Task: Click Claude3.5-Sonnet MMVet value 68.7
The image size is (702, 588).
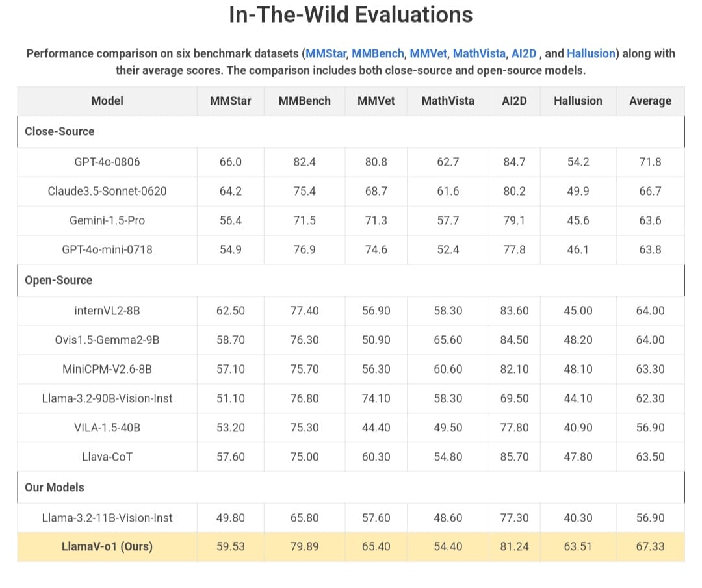Action: click(376, 192)
